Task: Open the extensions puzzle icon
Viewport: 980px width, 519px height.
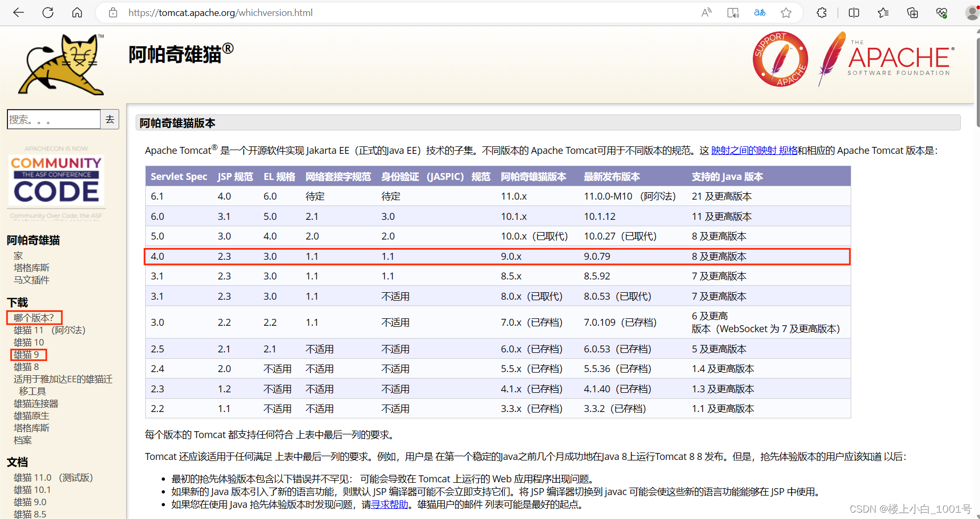Action: pyautogui.click(x=821, y=13)
